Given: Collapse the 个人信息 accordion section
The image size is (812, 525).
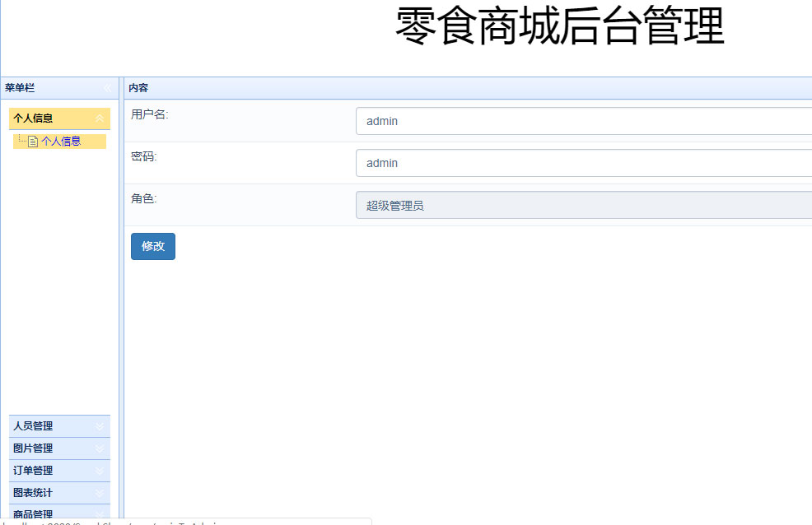Looking at the screenshot, I should (100, 118).
